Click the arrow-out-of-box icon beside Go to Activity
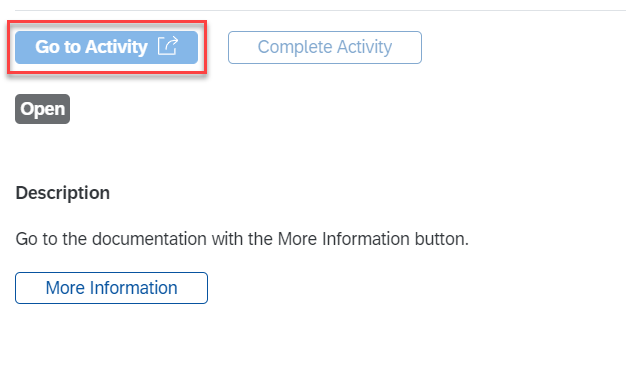 click(x=168, y=46)
